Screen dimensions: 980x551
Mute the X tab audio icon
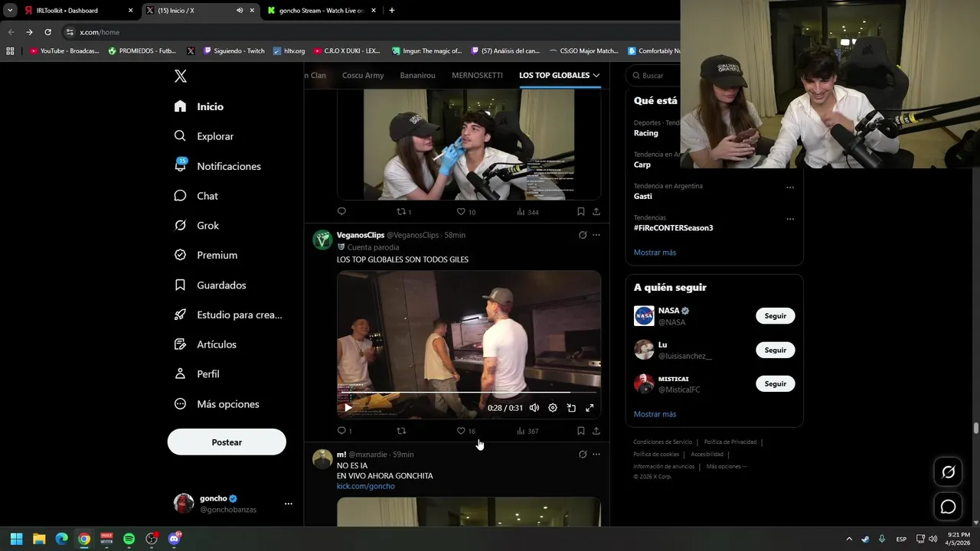tap(240, 11)
